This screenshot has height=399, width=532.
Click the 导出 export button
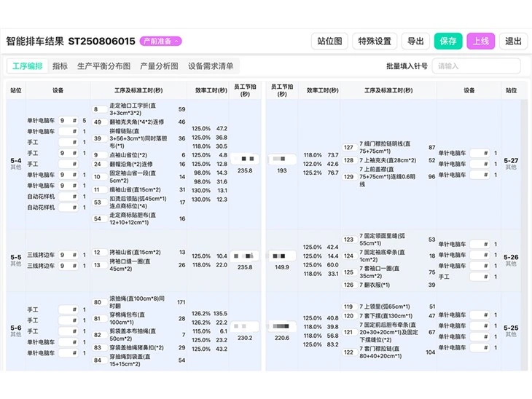coord(415,42)
